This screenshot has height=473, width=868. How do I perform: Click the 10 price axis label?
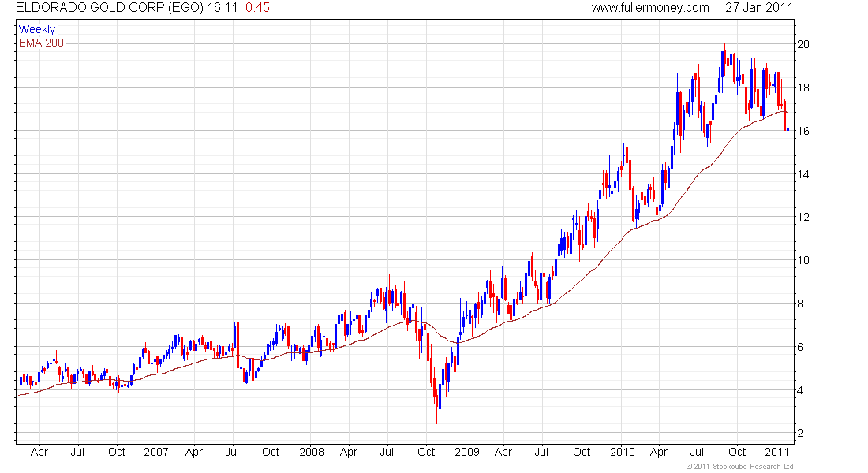803,261
